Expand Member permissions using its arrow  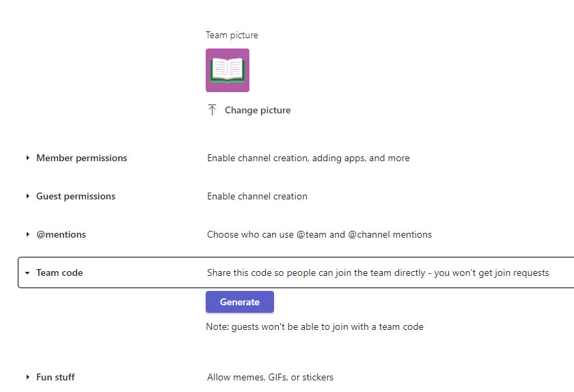coord(28,158)
